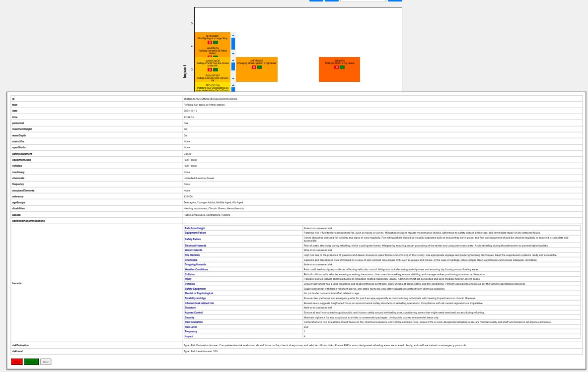Click 'Refilling fuel tanks at Petrol station.' task value
Screen dimensions: 588x372
(205, 105)
